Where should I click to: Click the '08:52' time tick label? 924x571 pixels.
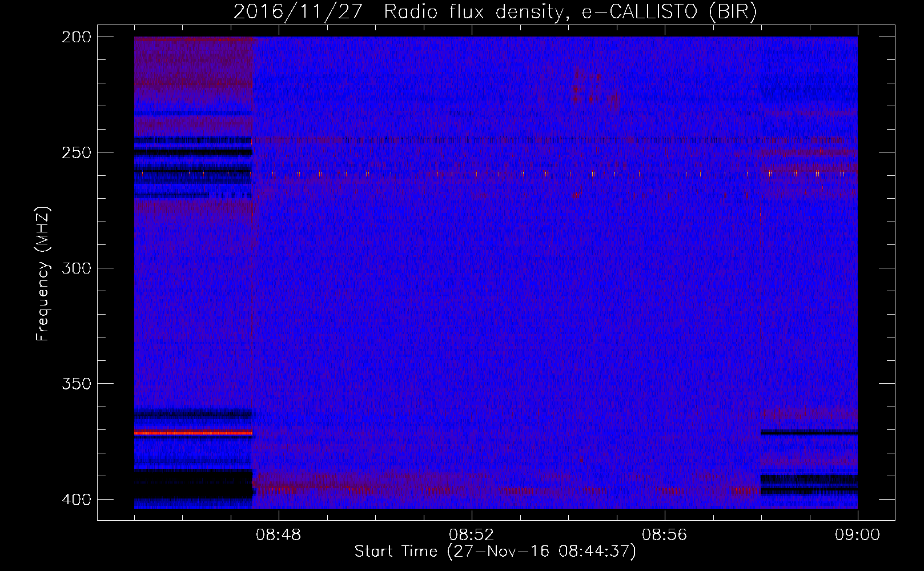tap(472, 535)
